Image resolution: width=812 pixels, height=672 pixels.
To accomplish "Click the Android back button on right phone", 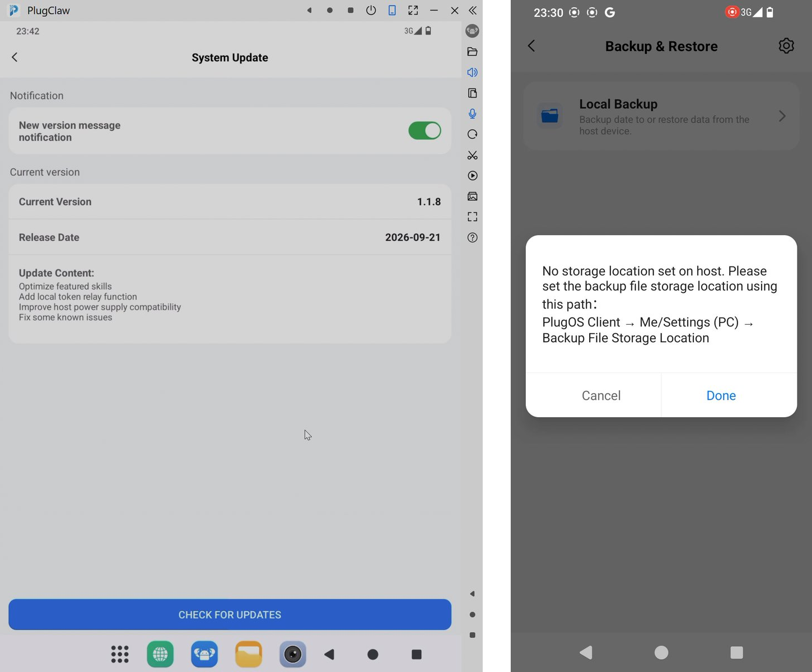I will pyautogui.click(x=586, y=652).
